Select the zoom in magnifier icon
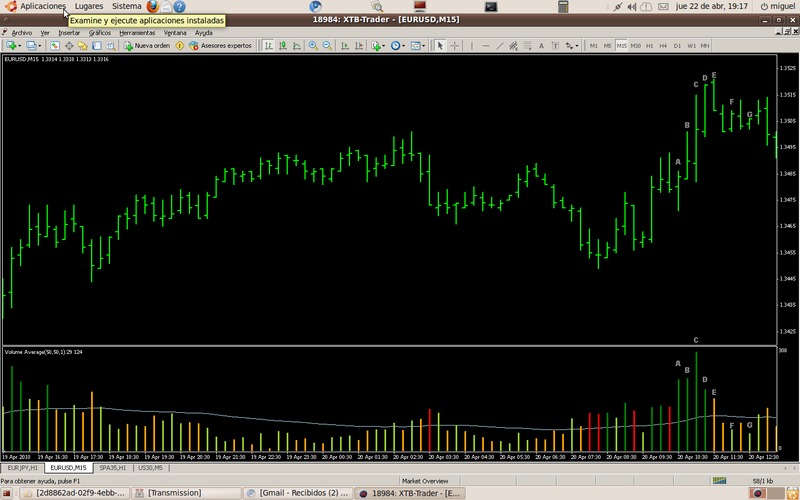Screen dimensions: 800x500 [313, 46]
